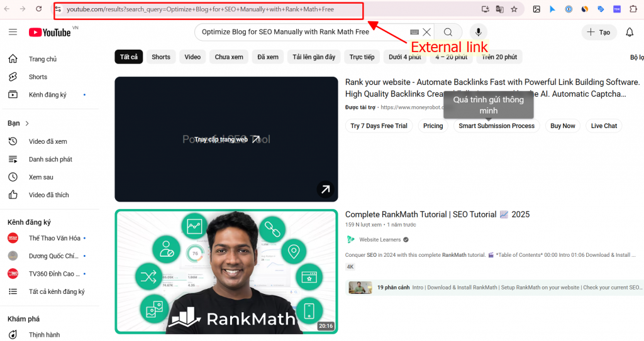644x341 pixels.
Task: Click Smart Submission Process button
Action: (x=497, y=126)
